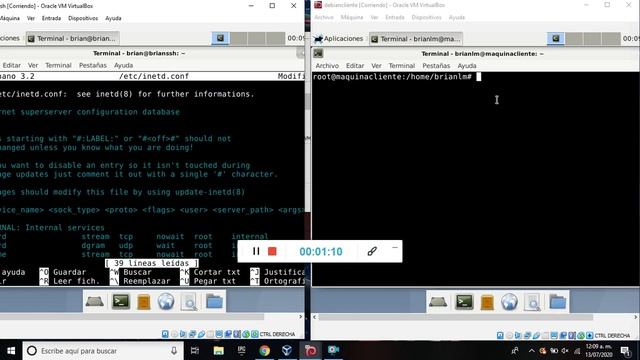The image size is (640, 360).
Task: Open terminal icon in debiancliente VM dock
Action: (x=464, y=302)
